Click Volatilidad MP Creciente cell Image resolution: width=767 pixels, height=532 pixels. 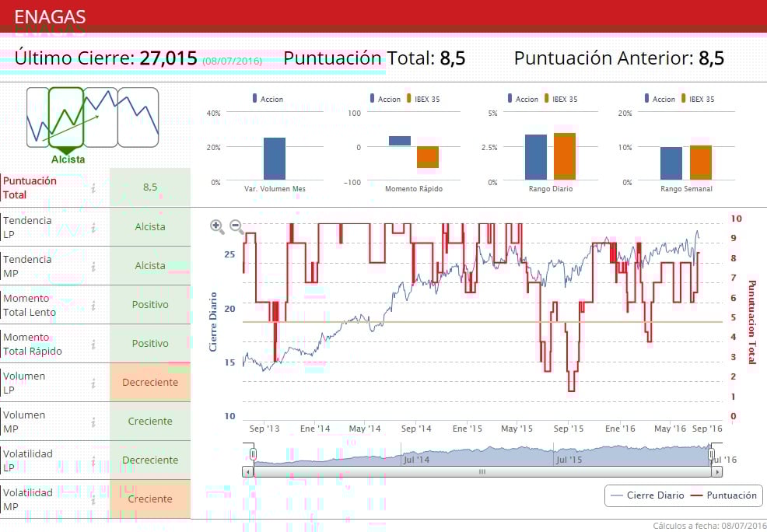[x=150, y=499]
